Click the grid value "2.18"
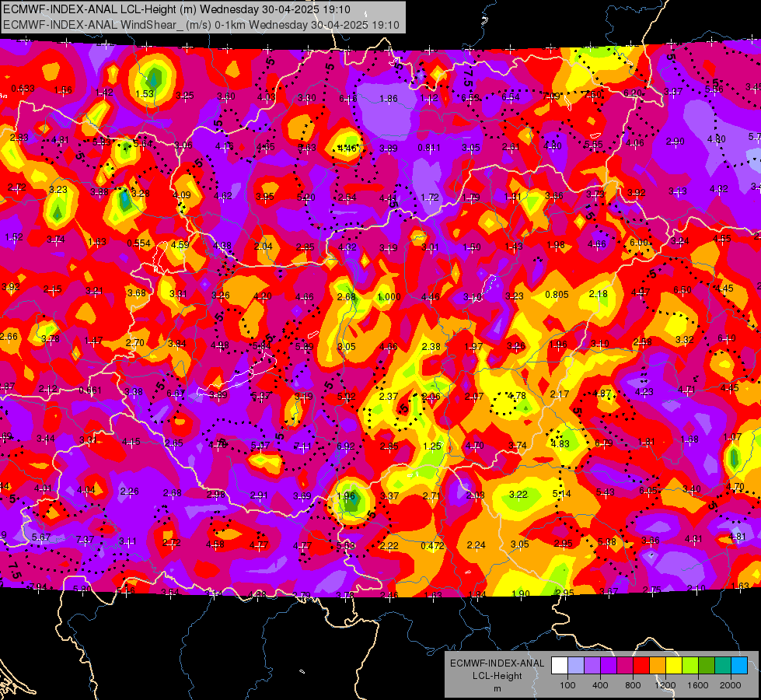Image resolution: width=761 pixels, height=700 pixels. coord(599,294)
